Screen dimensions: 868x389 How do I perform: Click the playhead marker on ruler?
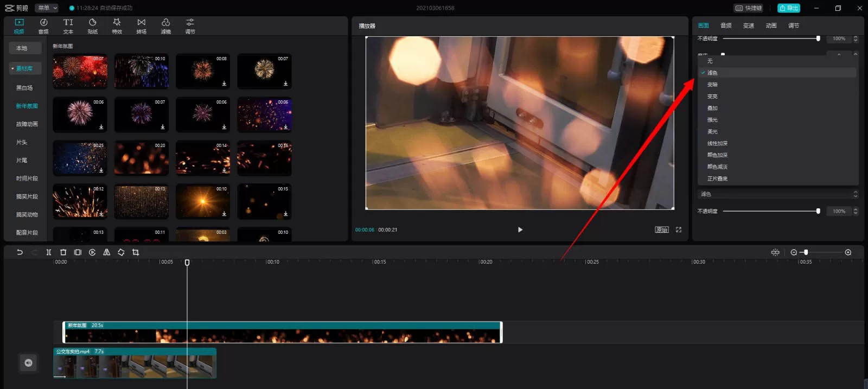(187, 263)
